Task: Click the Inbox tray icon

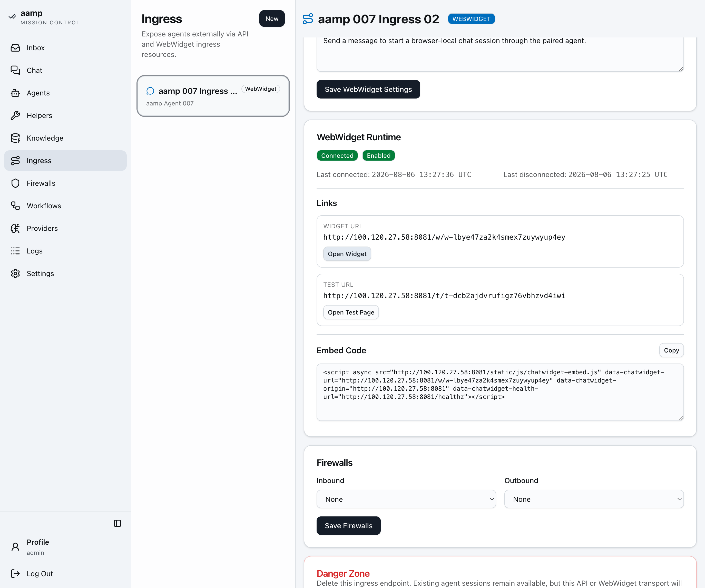Action: [x=15, y=48]
